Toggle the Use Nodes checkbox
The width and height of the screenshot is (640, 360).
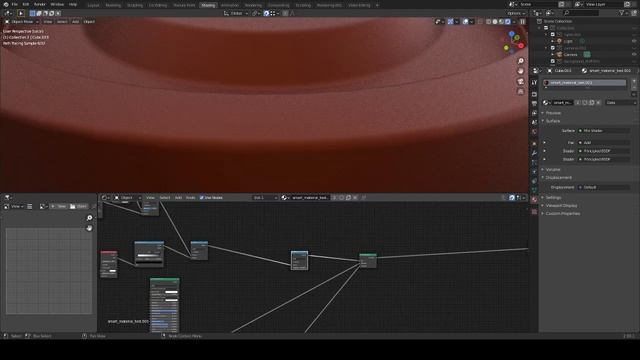click(202, 198)
